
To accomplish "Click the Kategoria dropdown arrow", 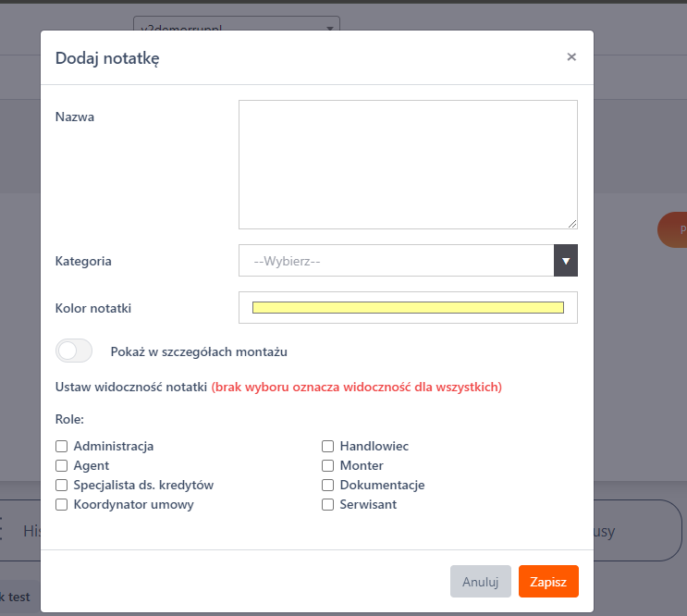I will tap(566, 261).
